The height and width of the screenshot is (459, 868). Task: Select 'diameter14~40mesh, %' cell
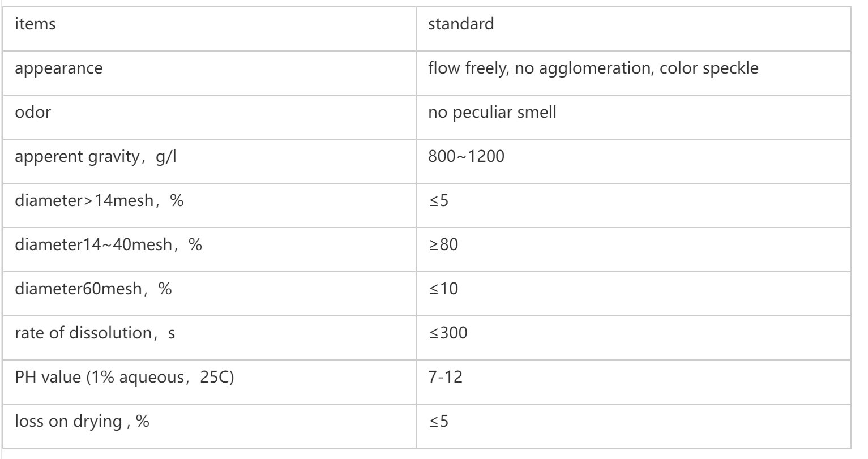(109, 244)
